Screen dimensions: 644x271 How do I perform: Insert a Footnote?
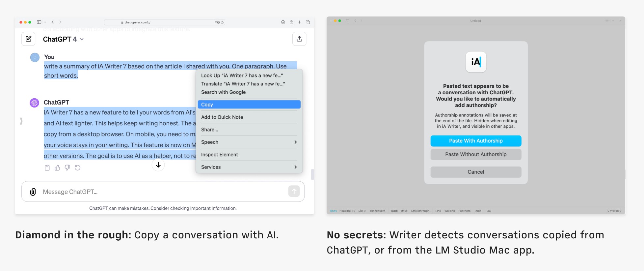[x=464, y=211]
